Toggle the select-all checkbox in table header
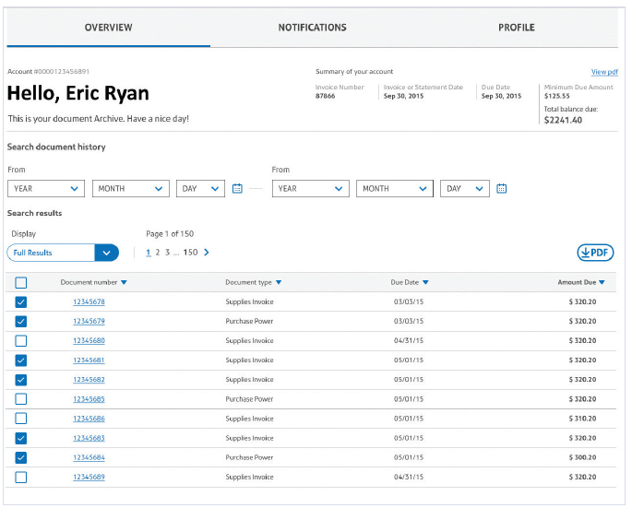The image size is (632, 508). pos(21,283)
